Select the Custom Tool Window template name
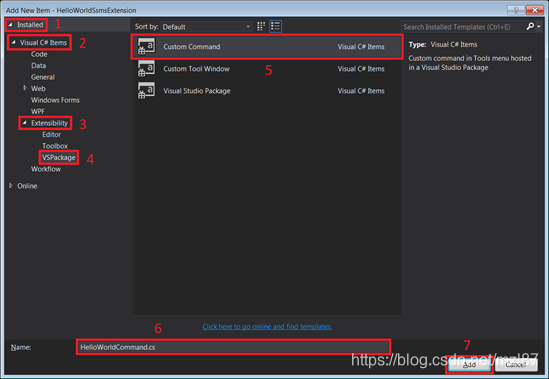This screenshot has width=549, height=379. [196, 69]
